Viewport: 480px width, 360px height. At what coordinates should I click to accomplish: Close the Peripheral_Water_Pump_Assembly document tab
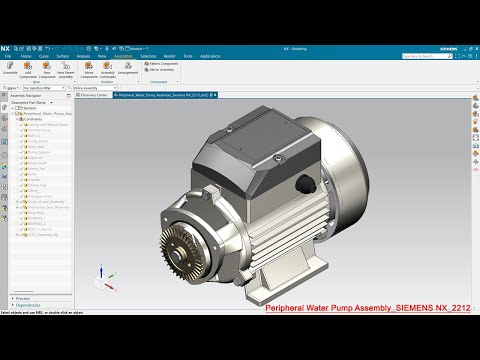(215, 95)
